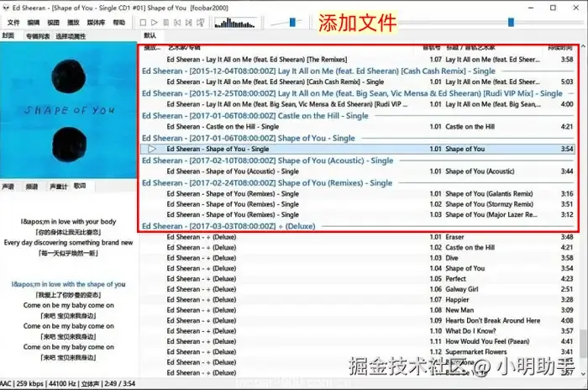Select track Shape of You (Stormzy Remix)
The image size is (588, 390).
tap(357, 204)
